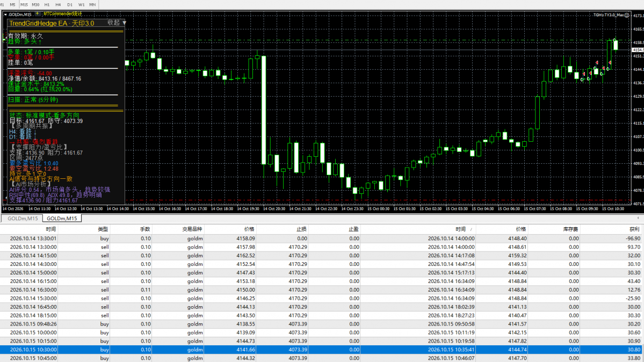Image resolution: width=644 pixels, height=362 pixels.
Task: Open the chart menu arrow before GOLDm,M15 title
Action: pyautogui.click(x=5, y=15)
